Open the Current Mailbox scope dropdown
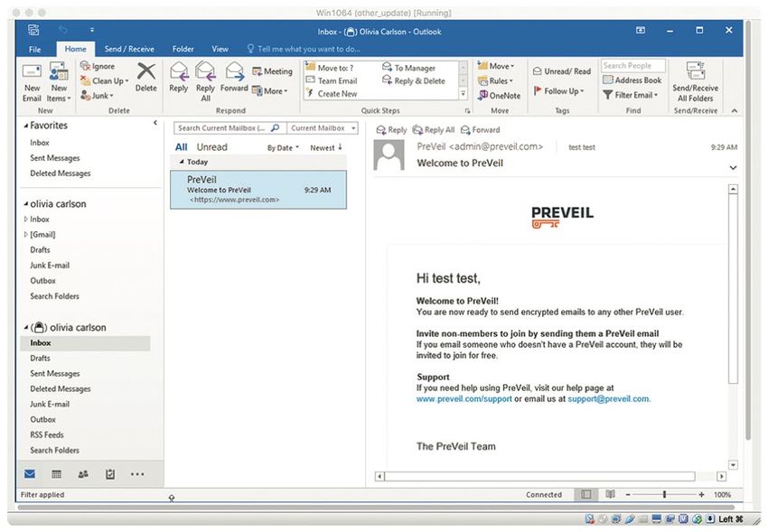 pyautogui.click(x=323, y=127)
